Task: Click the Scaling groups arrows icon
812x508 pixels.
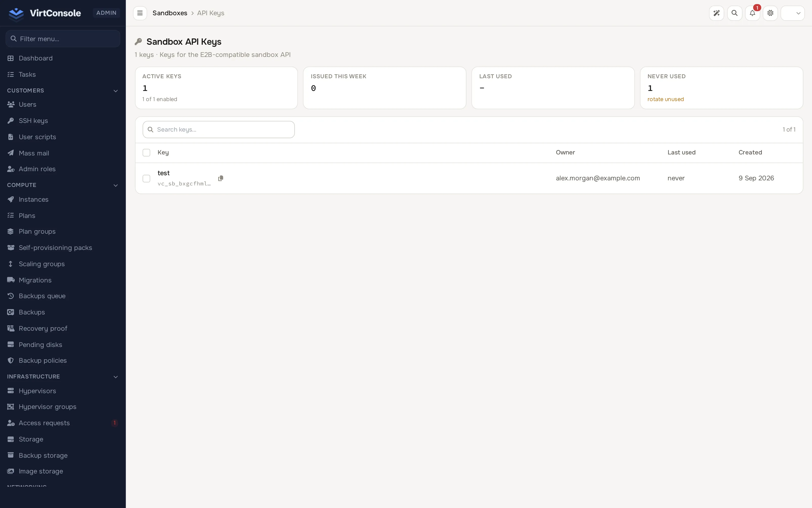Action: (11, 264)
